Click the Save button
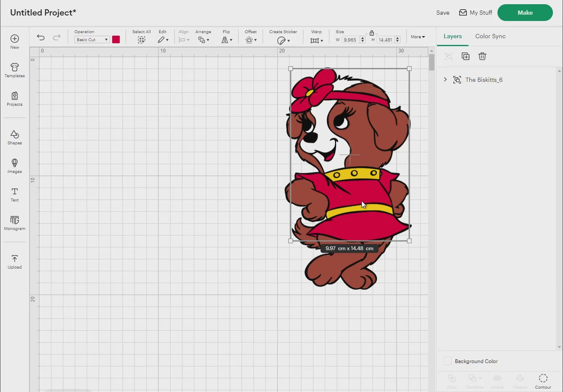This screenshot has width=563, height=392. [x=443, y=13]
